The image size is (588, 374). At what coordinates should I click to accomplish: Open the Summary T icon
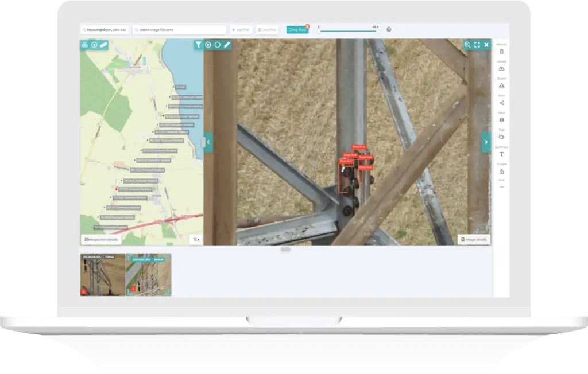[502, 154]
